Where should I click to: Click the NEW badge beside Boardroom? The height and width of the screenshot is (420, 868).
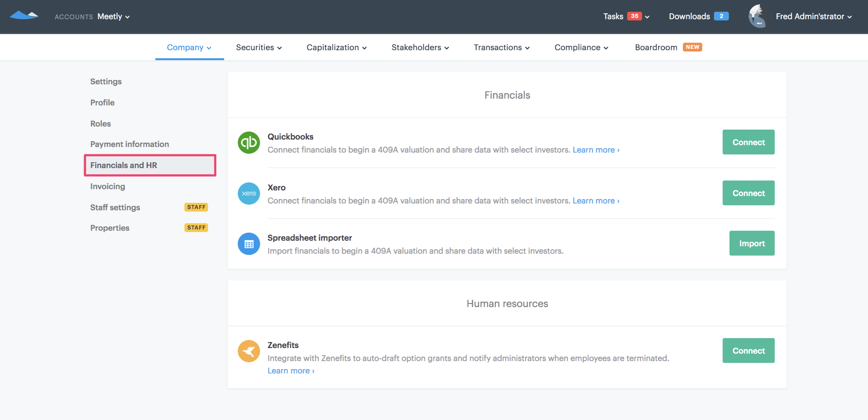click(x=692, y=47)
